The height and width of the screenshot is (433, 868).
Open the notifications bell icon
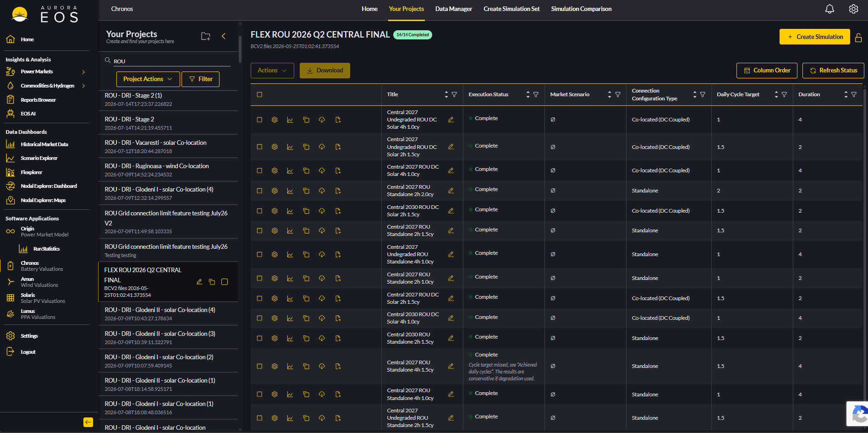click(x=830, y=9)
